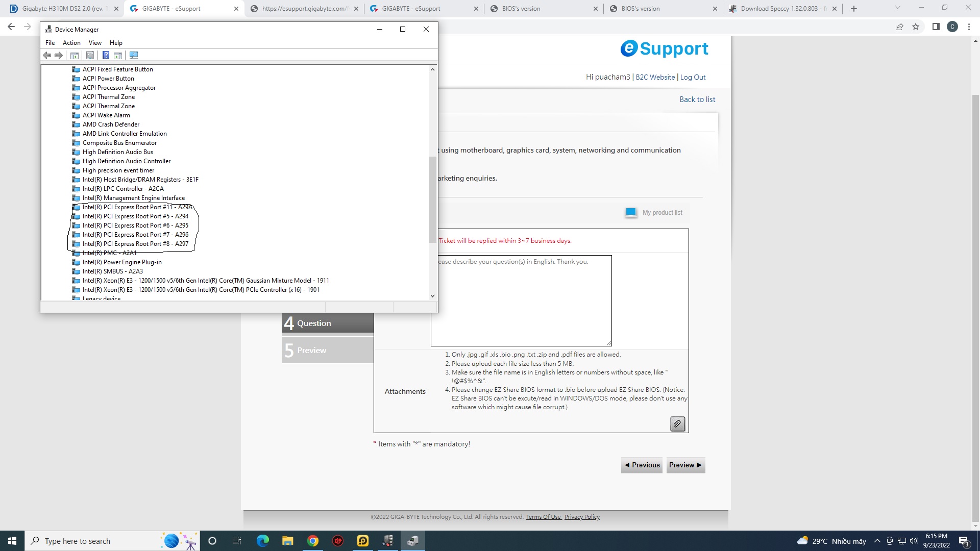Select the Intel(R) SMBUS - A2A3 tree item
980x551 pixels.
click(x=112, y=271)
